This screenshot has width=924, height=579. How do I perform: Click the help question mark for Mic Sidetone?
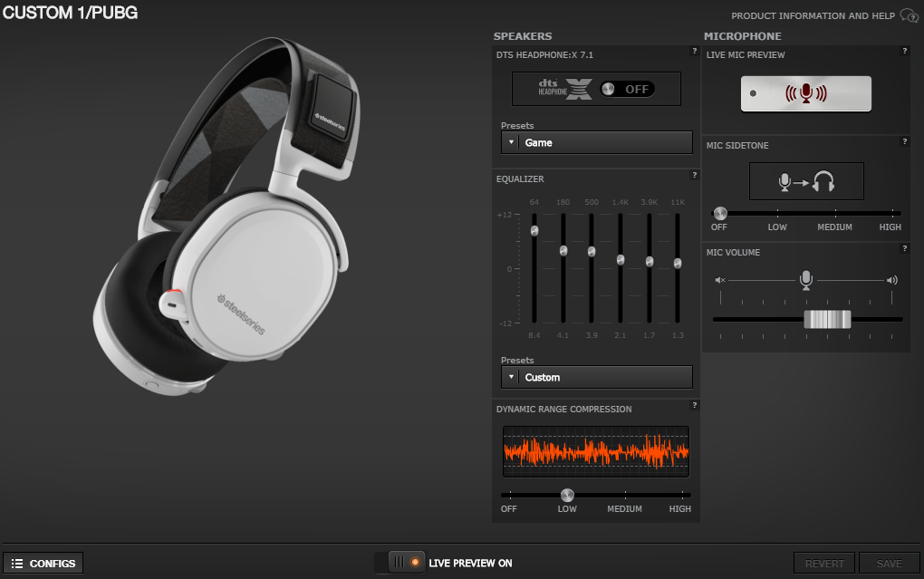coord(905,141)
